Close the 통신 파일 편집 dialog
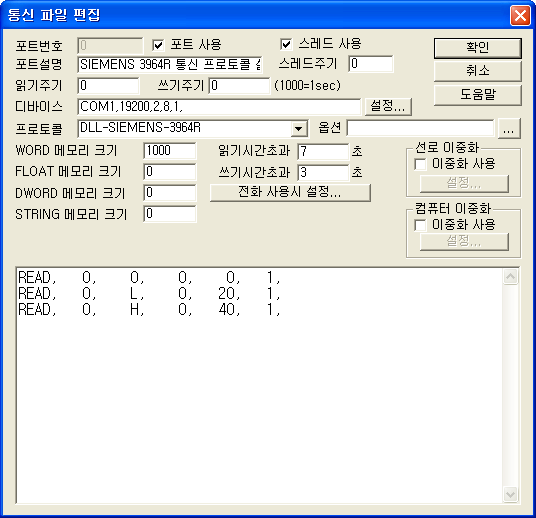 tap(520, 15)
